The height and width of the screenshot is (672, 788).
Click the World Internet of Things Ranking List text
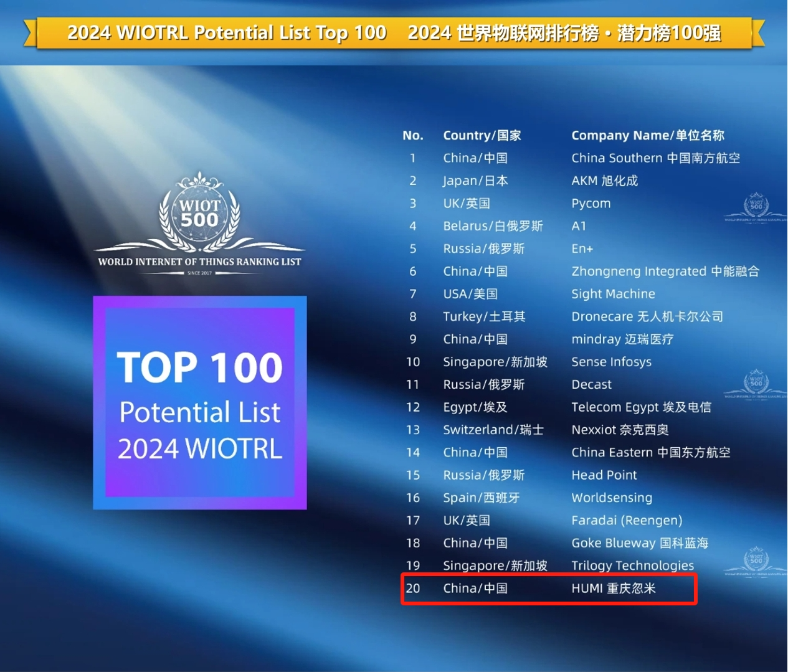tap(199, 262)
